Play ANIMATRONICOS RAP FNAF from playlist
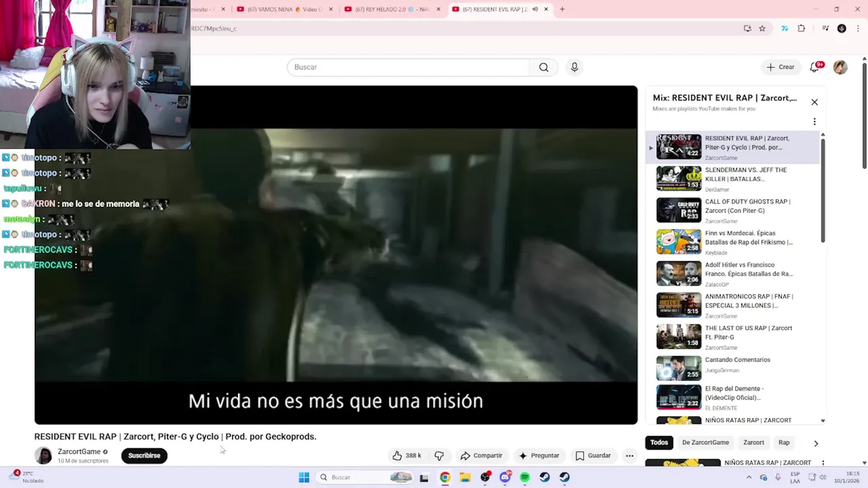The width and height of the screenshot is (868, 488). [x=732, y=306]
